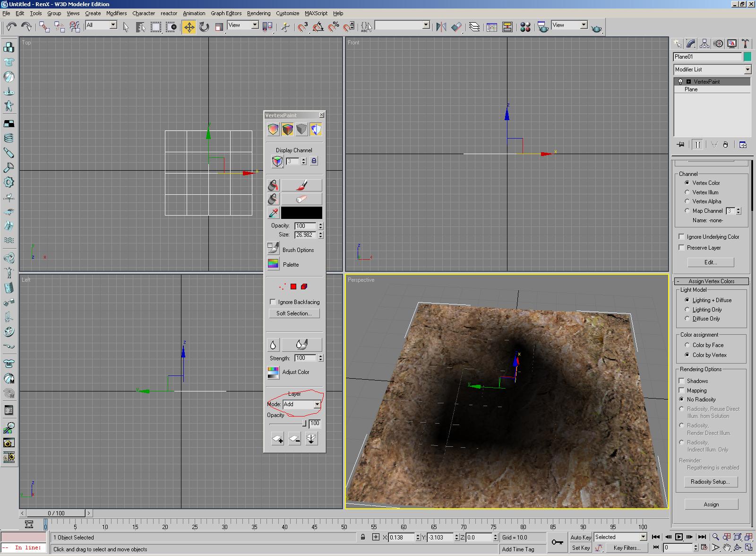The height and width of the screenshot is (556, 756).
Task: Click the Quick Render teapot icon
Action: tap(597, 27)
